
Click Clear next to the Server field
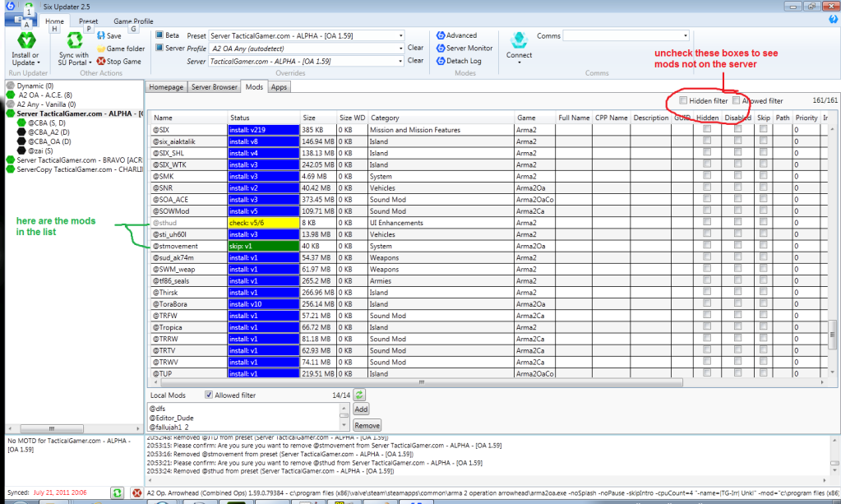coord(415,61)
